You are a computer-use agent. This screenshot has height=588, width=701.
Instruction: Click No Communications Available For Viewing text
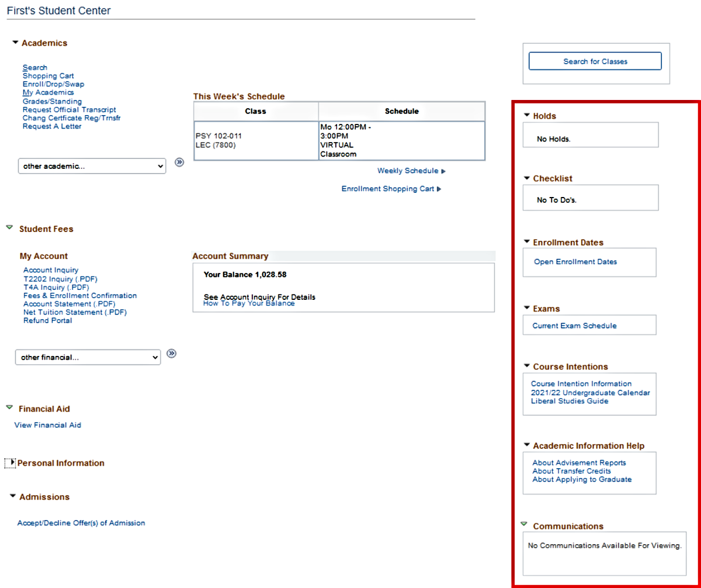605,546
